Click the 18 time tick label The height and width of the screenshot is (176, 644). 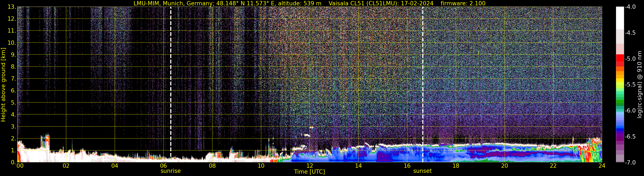(456, 166)
